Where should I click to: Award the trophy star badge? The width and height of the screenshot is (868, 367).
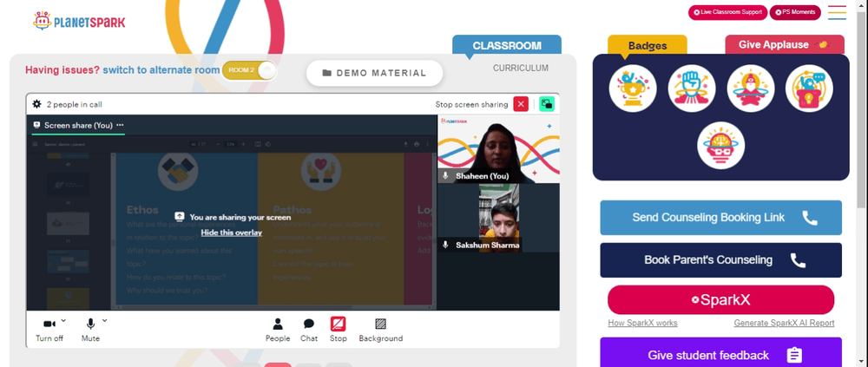[633, 88]
